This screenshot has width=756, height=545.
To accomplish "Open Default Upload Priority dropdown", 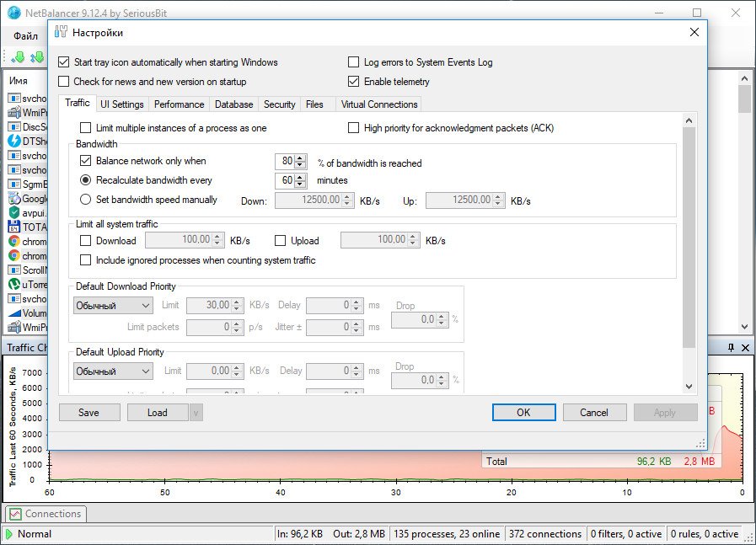I will click(x=113, y=371).
